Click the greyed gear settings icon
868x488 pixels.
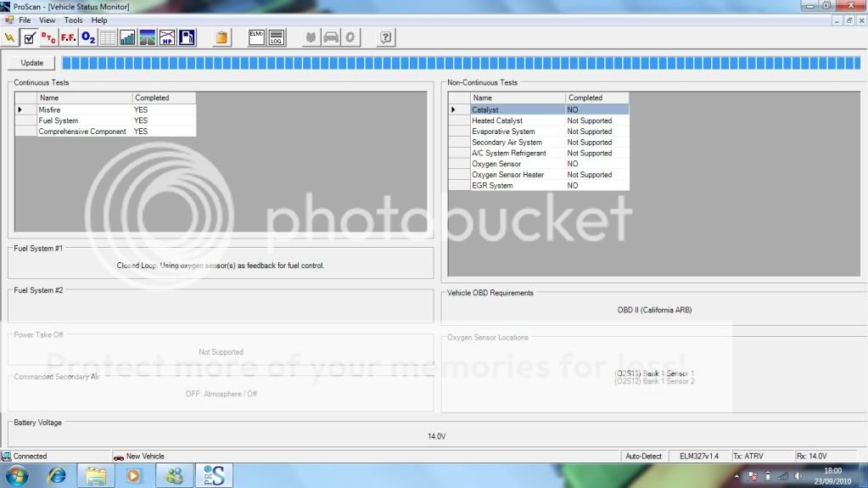coord(350,37)
